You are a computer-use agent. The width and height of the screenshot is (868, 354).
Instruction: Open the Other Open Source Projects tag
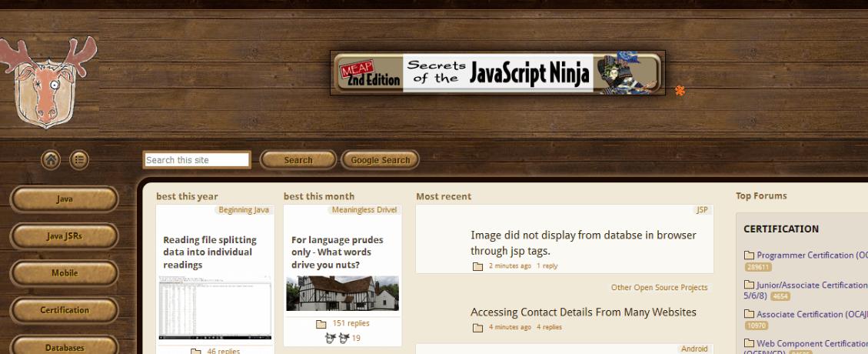click(659, 288)
